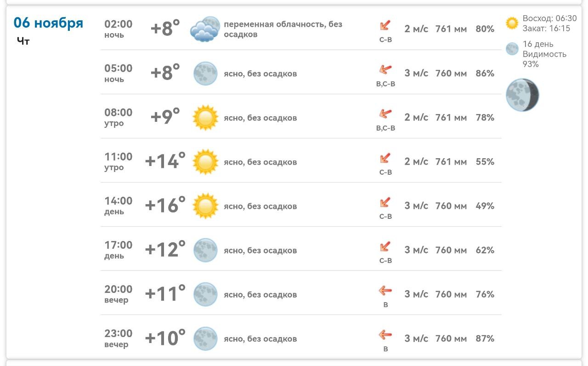Click the large moon phase image
Image resolution: width=588 pixels, height=366 pixels.
522,95
